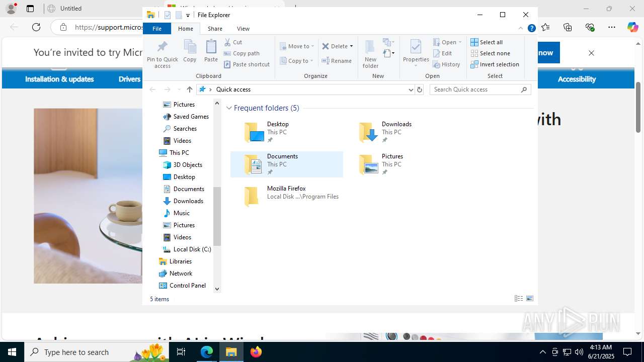Dismiss the Edge page invitation banner
Screen dimensions: 644x362
(591, 53)
